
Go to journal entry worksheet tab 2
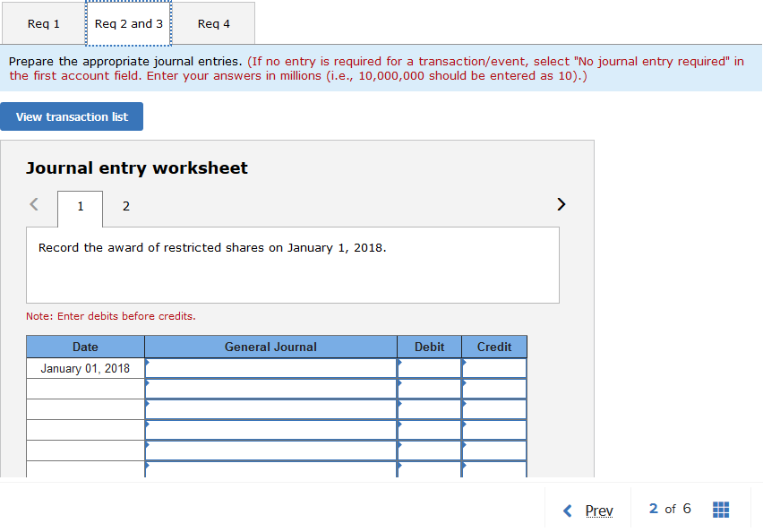click(x=126, y=206)
